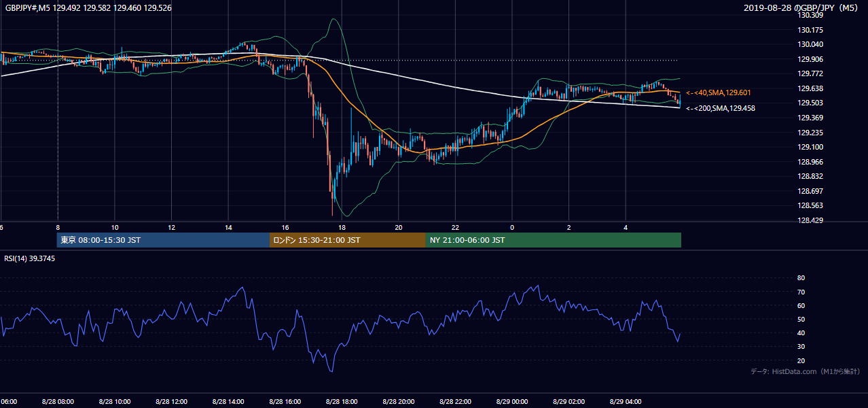The width and height of the screenshot is (868, 408).
Task: Click the 40,SMA,129.601 orange label
Action: (719, 92)
